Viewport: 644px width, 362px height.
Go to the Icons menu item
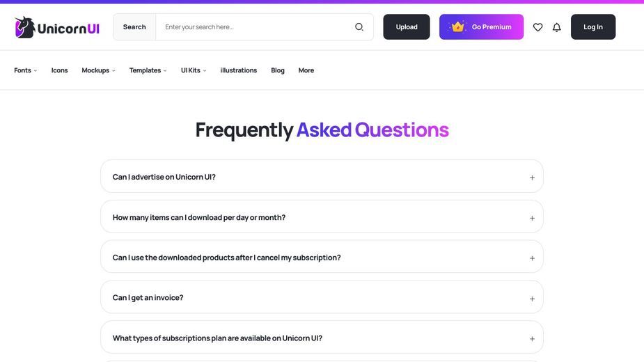point(60,70)
